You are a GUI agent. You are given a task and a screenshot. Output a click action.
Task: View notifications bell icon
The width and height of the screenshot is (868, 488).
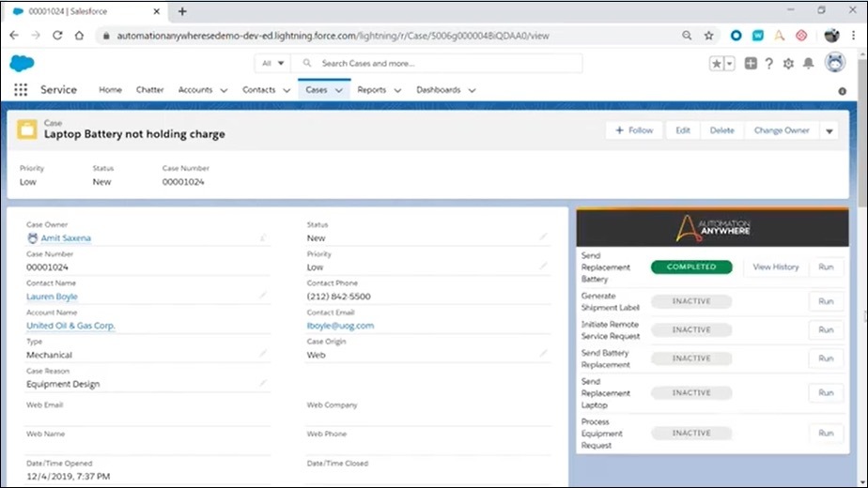click(808, 64)
